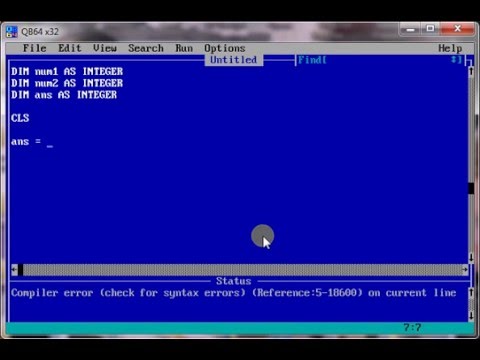Click the Status panel heading
The image size is (480, 360).
click(233, 281)
